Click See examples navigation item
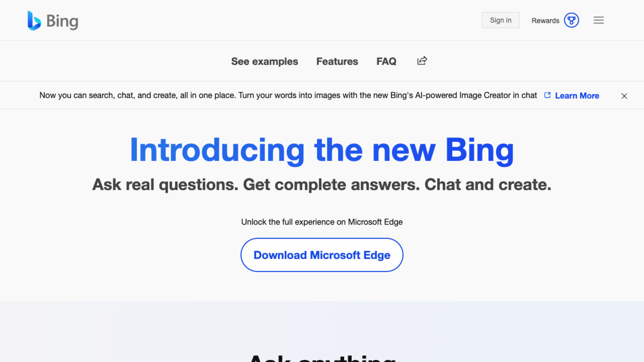 tap(264, 61)
